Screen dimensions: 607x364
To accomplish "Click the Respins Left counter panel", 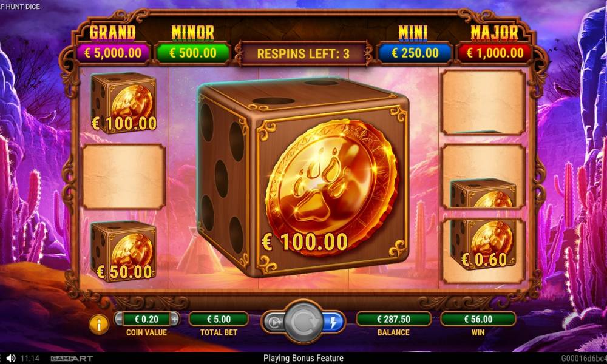I will pos(303,54).
